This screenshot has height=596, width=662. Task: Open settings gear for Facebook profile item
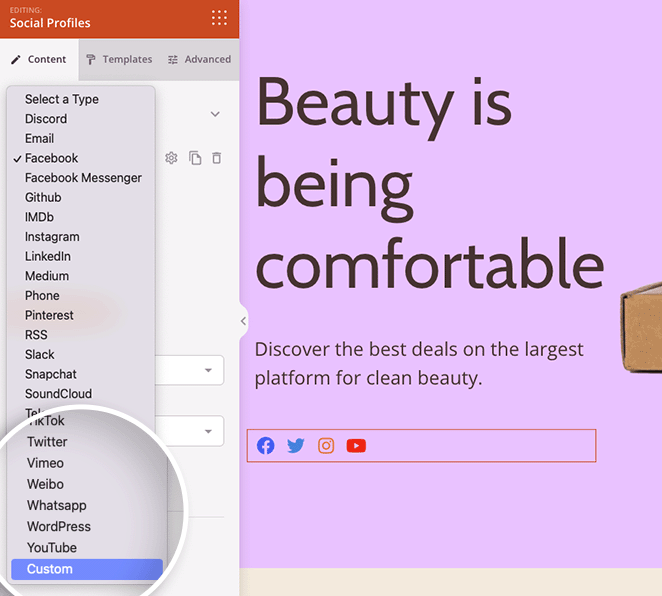(171, 158)
